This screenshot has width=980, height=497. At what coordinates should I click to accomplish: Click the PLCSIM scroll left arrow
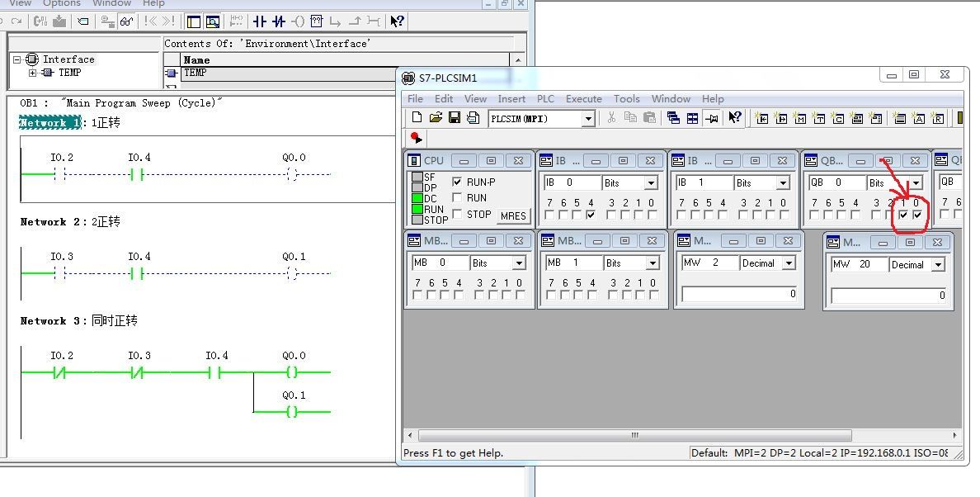point(410,435)
